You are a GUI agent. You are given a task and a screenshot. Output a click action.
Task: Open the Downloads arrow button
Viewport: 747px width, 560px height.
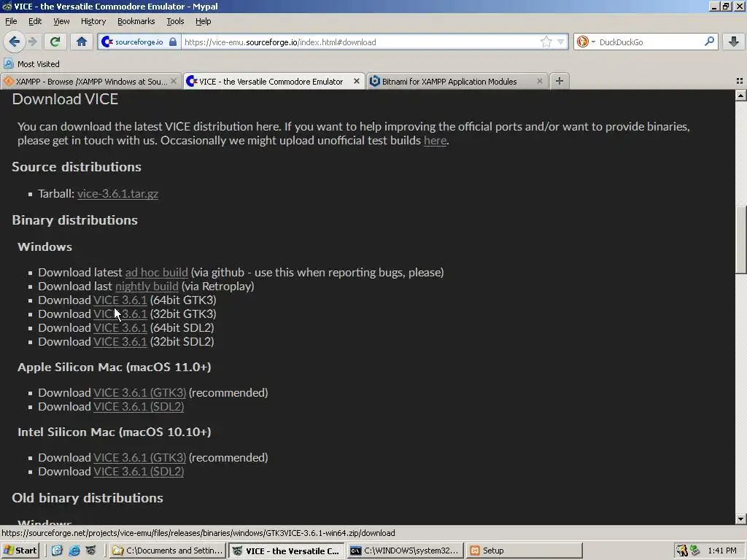[x=734, y=42]
